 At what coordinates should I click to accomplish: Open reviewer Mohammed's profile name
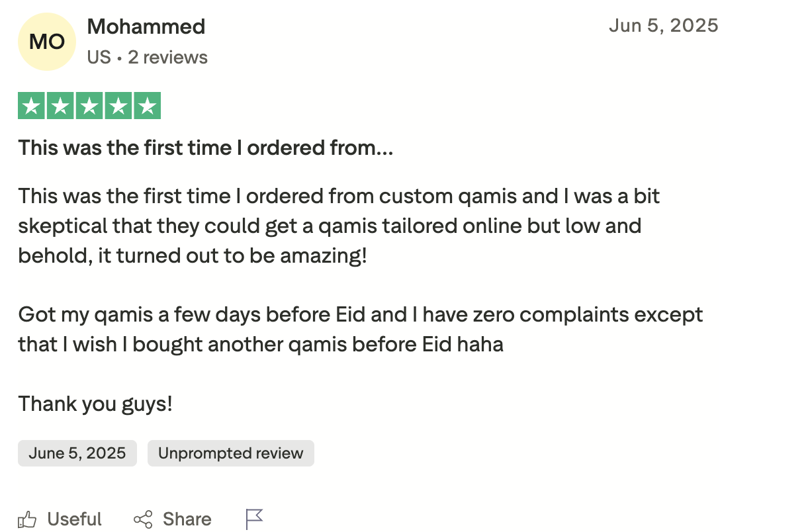tap(146, 26)
